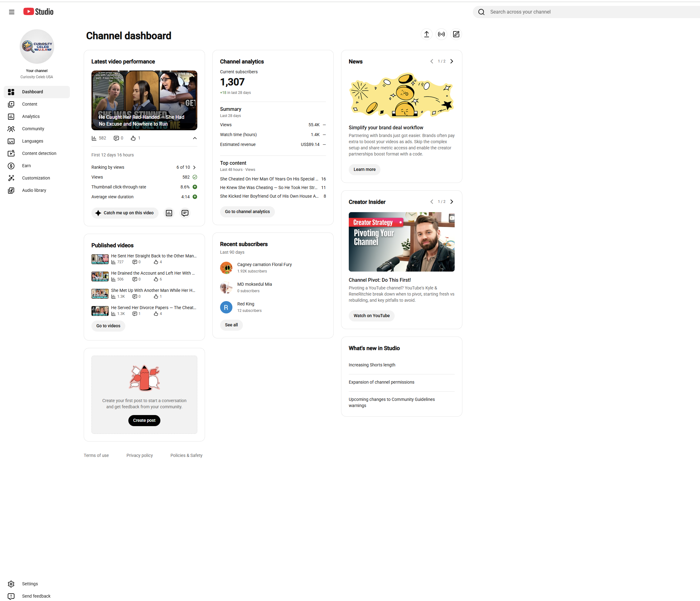
Task: Click See all recent subscribers
Action: pos(231,325)
